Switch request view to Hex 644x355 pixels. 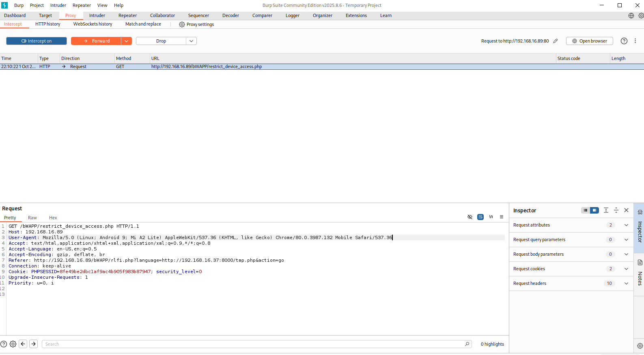(x=53, y=218)
